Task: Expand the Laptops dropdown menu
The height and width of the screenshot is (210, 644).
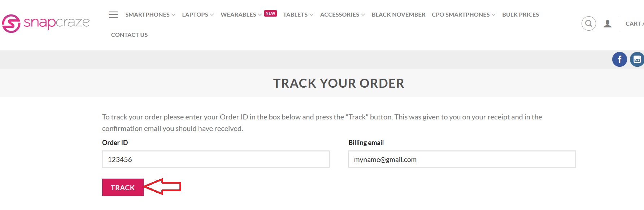Action: pyautogui.click(x=198, y=15)
